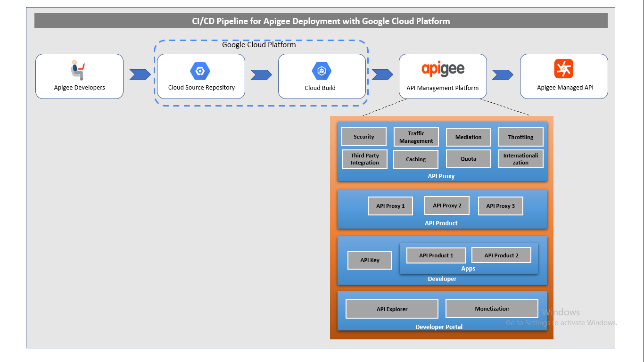Select the Mediation box
Viewport: 644px width, 362px height.
[469, 137]
